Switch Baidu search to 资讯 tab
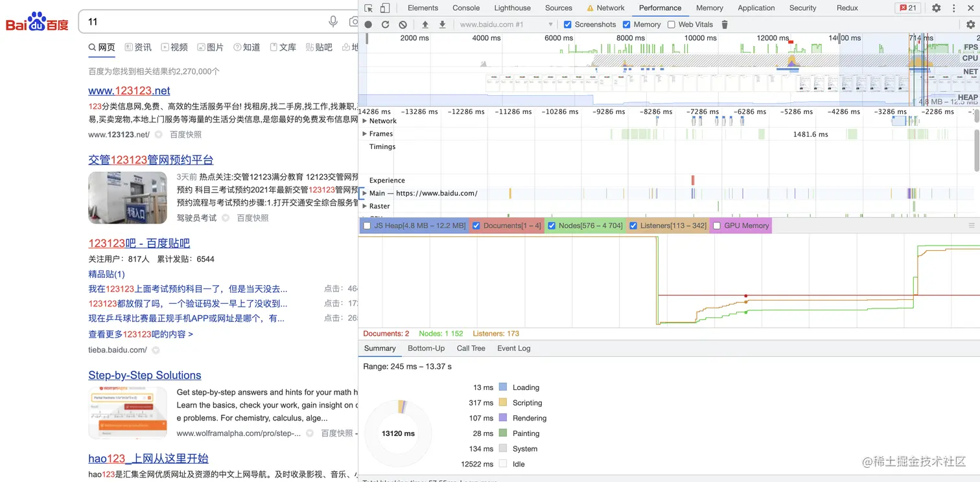This screenshot has height=482, width=980. [x=138, y=47]
